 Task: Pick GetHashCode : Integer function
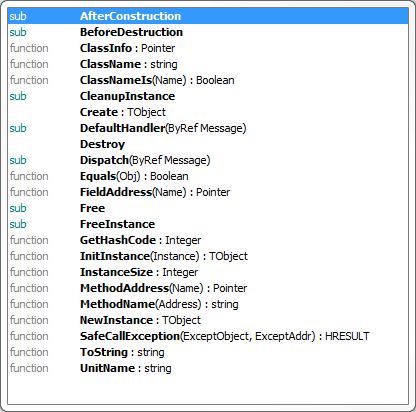(208, 240)
